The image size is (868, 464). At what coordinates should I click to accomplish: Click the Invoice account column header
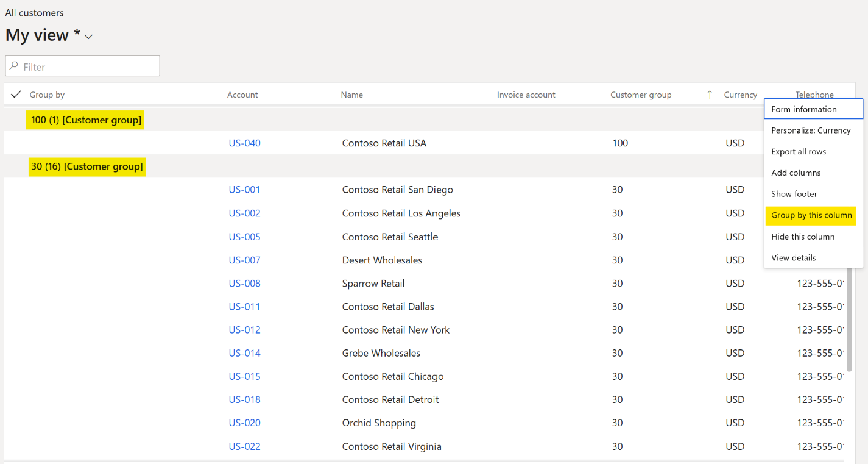pyautogui.click(x=526, y=95)
